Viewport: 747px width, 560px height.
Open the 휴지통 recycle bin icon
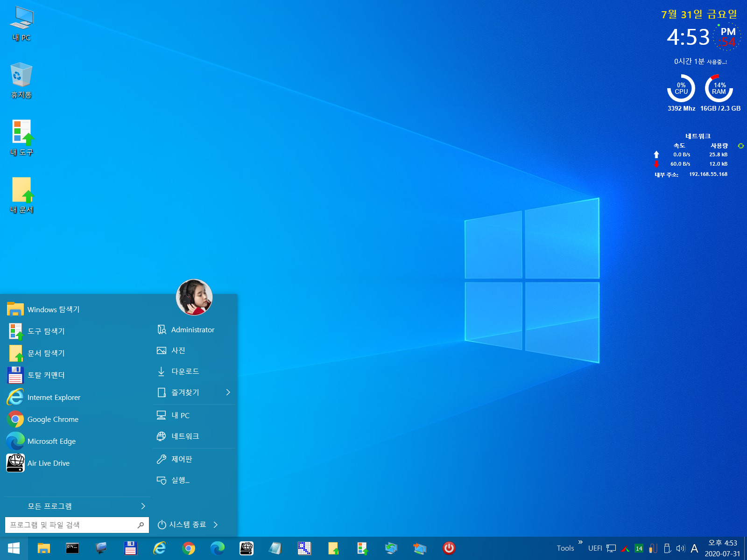pyautogui.click(x=21, y=80)
